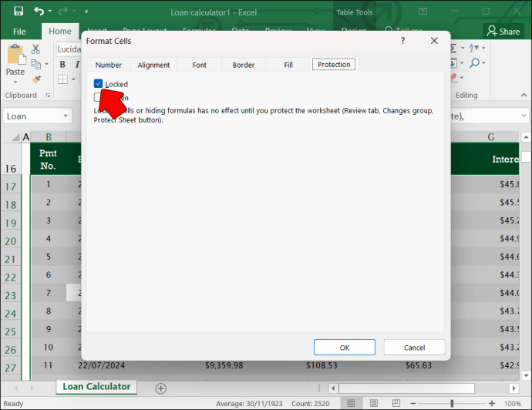Click cell with date 22/07/2024

(102, 365)
